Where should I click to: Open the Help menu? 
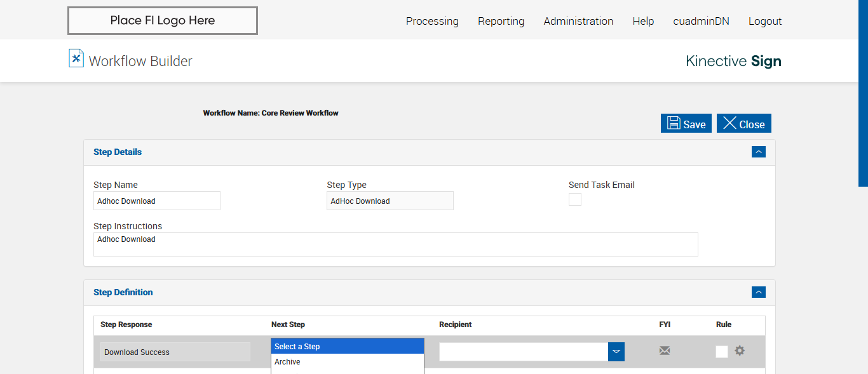pyautogui.click(x=643, y=21)
